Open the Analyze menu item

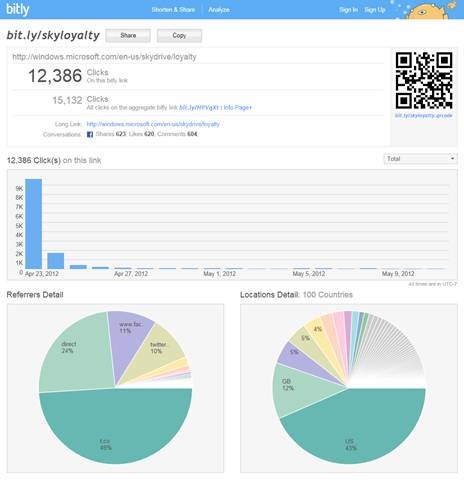pos(219,10)
